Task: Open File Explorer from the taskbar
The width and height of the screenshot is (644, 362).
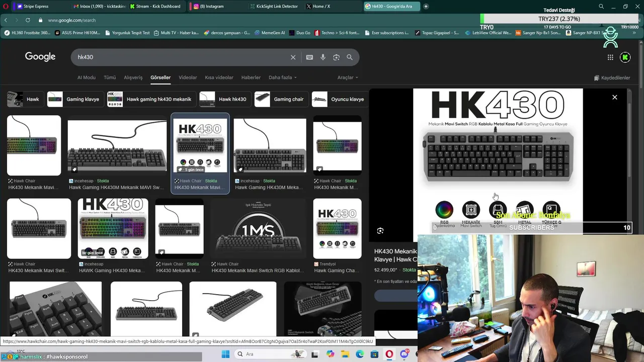Action: point(345,354)
